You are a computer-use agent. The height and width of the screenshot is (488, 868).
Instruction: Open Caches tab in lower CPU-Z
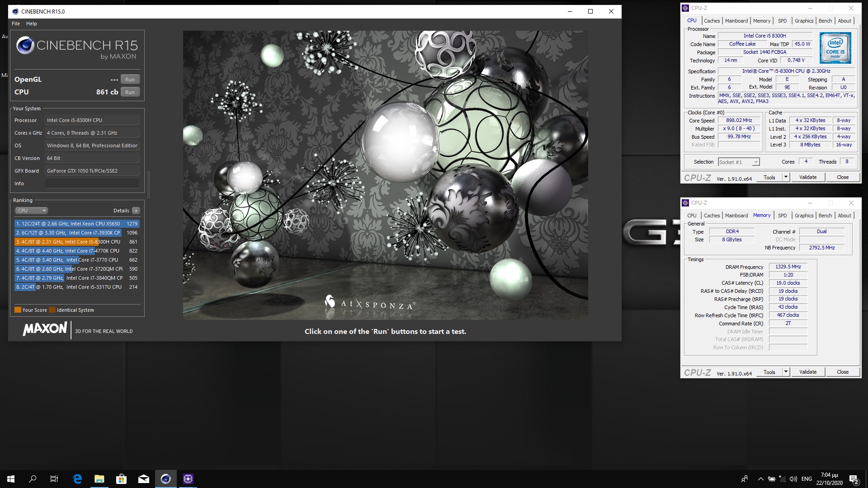click(712, 216)
